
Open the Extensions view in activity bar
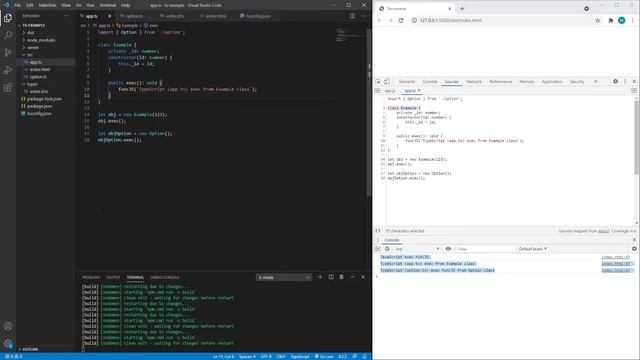click(8, 88)
